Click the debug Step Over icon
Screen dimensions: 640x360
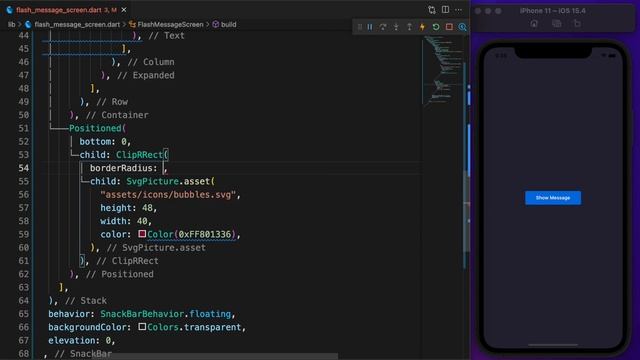(x=383, y=27)
